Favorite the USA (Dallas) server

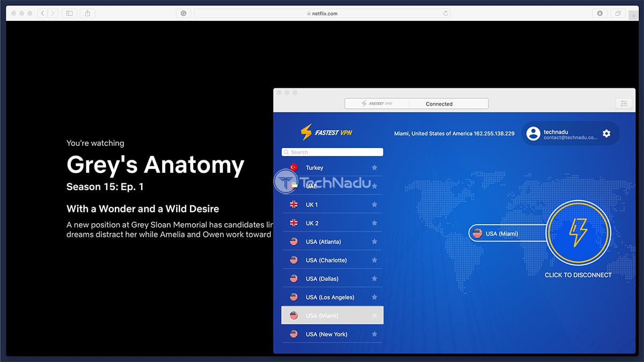[x=375, y=279]
